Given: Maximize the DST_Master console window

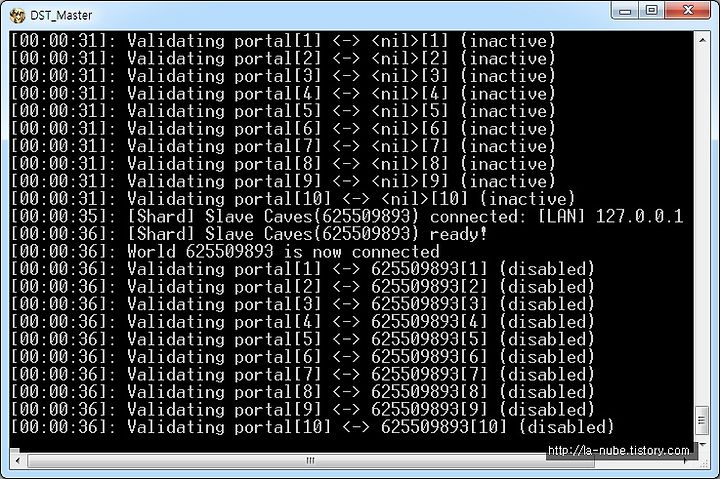Looking at the screenshot, I should click(651, 11).
